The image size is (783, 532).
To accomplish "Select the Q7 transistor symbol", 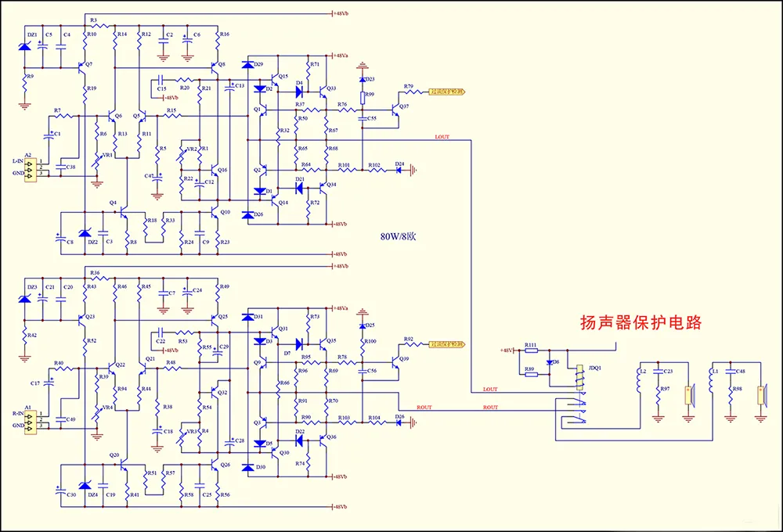I will click(x=82, y=67).
